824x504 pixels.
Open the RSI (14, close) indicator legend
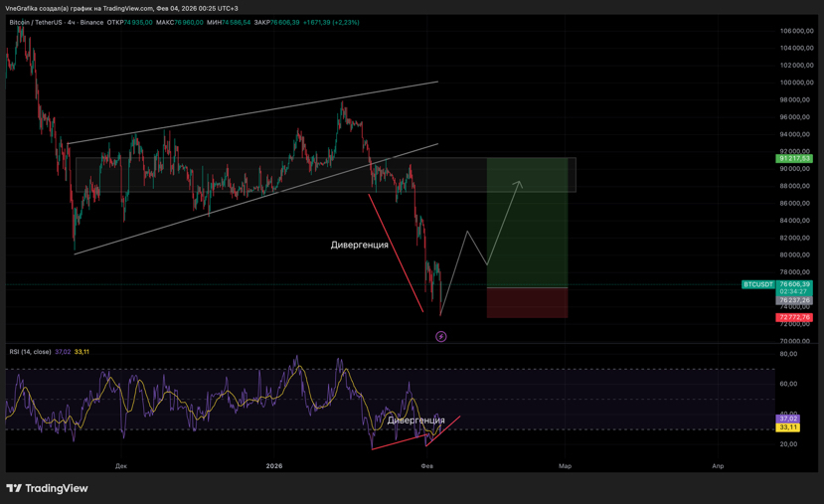tap(30, 352)
